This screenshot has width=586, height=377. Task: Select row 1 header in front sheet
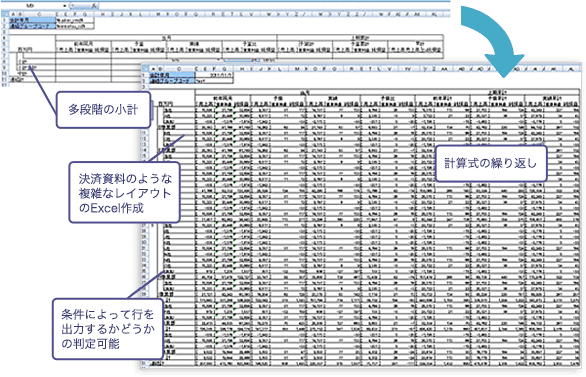(x=145, y=75)
